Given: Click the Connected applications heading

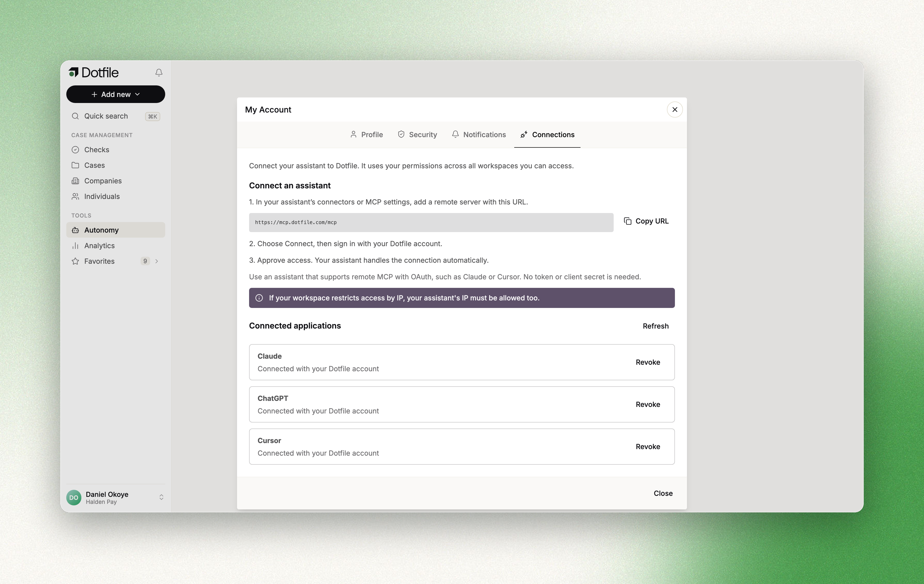Looking at the screenshot, I should click(x=295, y=326).
